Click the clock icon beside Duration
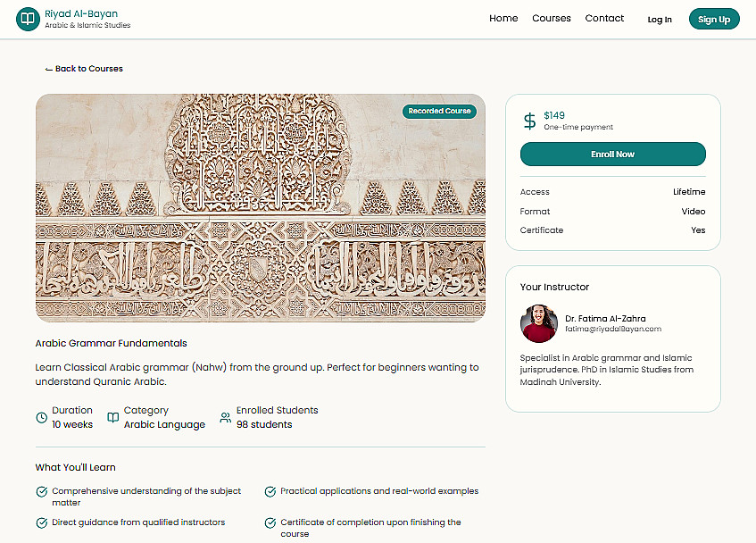The image size is (756, 543). point(41,418)
